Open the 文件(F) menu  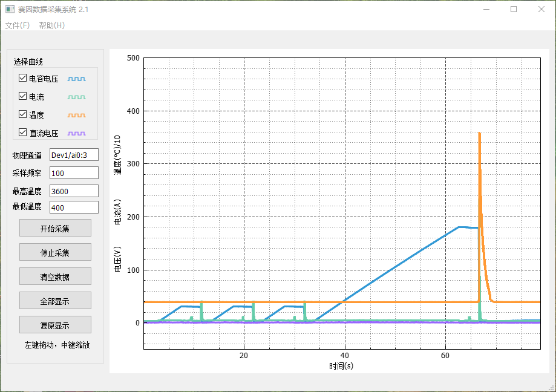pos(18,25)
